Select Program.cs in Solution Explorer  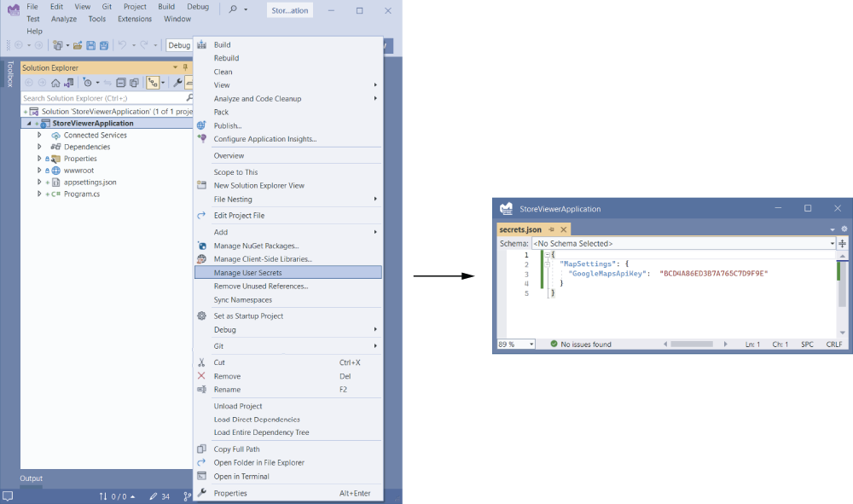pyautogui.click(x=82, y=194)
